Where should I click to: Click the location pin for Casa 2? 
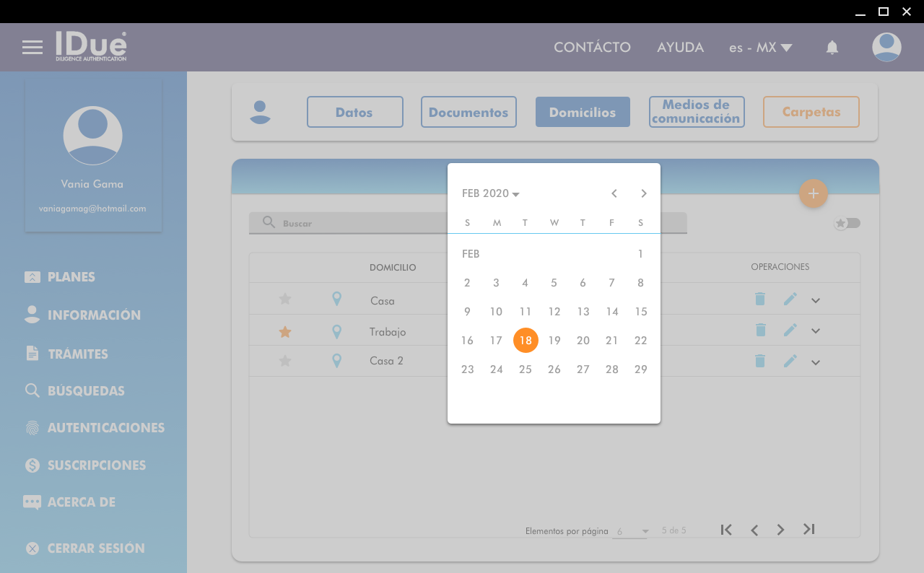336,360
